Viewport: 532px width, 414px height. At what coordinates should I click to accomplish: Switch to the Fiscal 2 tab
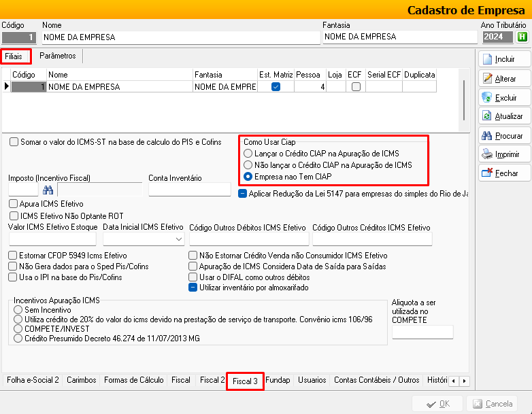click(212, 380)
